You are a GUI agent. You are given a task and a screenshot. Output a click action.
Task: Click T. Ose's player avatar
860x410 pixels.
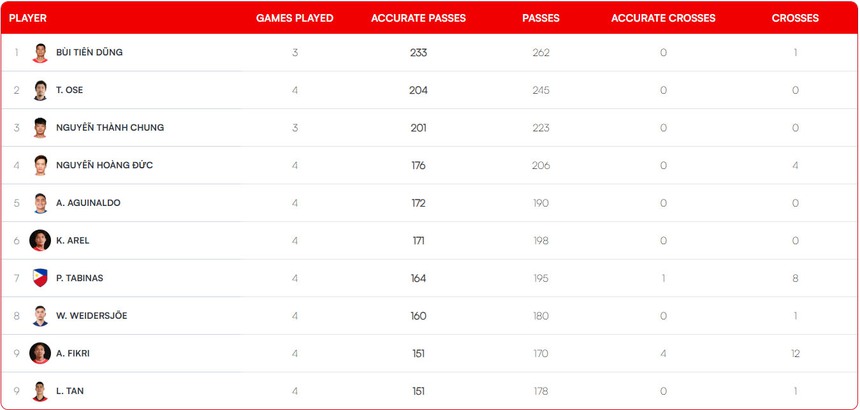40,90
